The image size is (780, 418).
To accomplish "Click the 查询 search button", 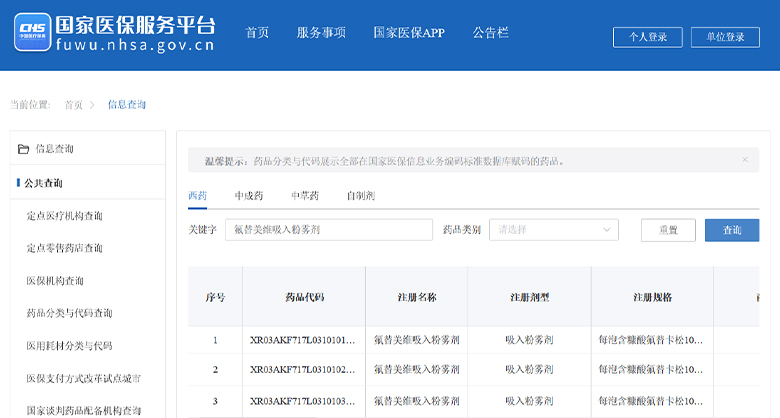I will point(731,230).
